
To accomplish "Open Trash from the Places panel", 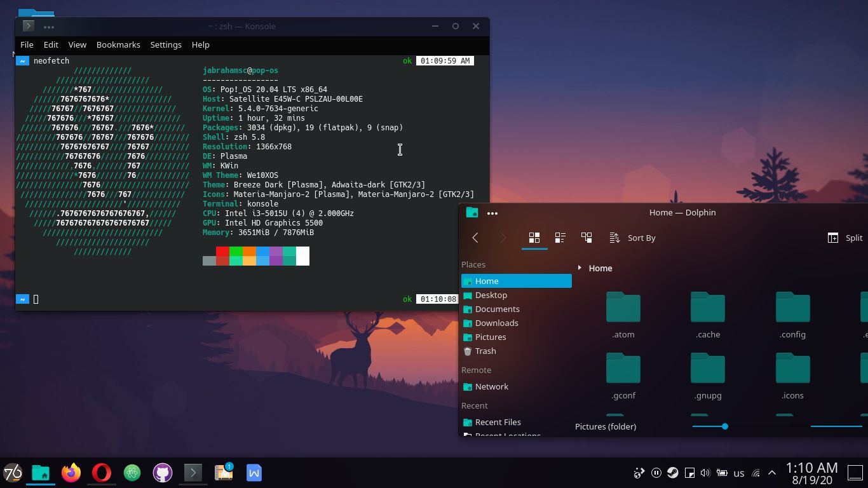I will click(x=485, y=351).
